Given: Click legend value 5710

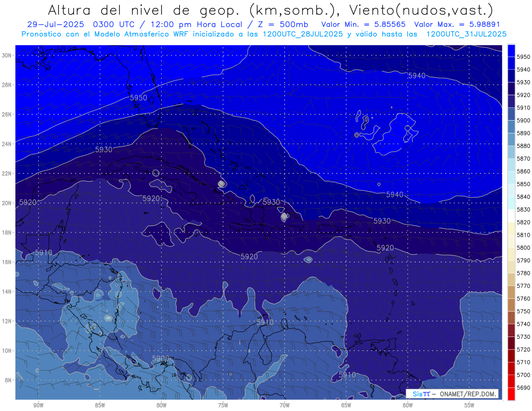Looking at the screenshot, I should 524,362.
